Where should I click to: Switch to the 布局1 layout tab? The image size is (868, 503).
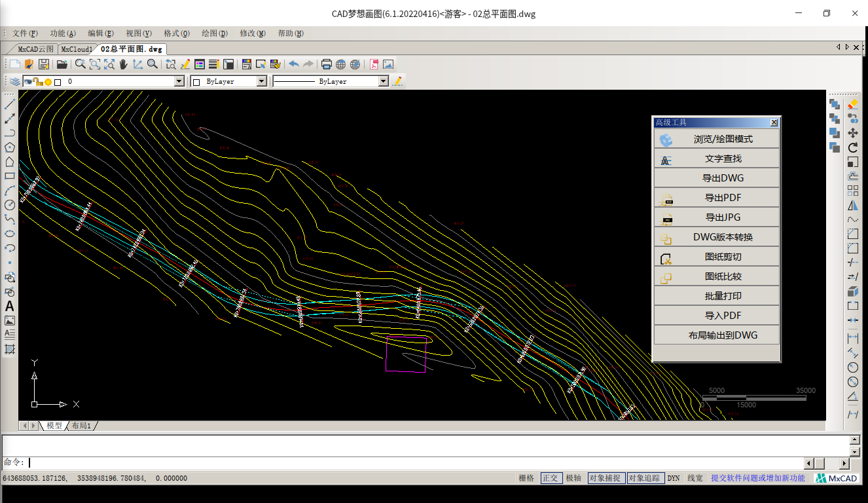pos(81,426)
